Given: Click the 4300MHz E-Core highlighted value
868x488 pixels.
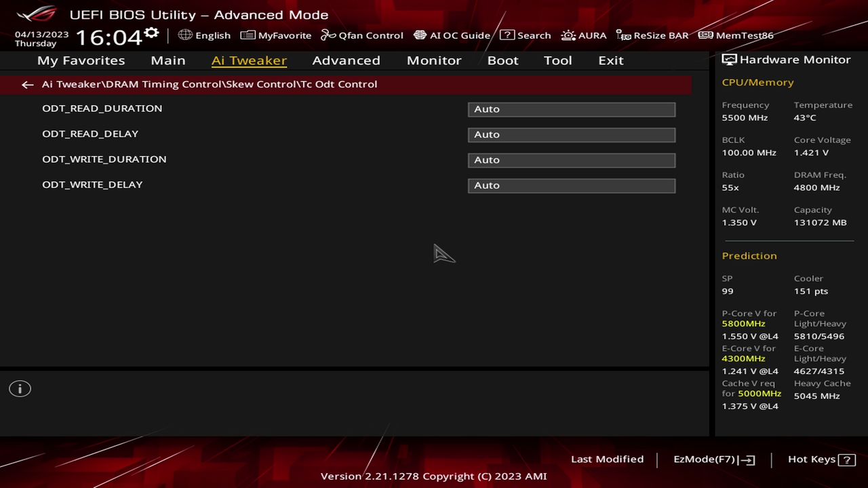Looking at the screenshot, I should (743, 359).
